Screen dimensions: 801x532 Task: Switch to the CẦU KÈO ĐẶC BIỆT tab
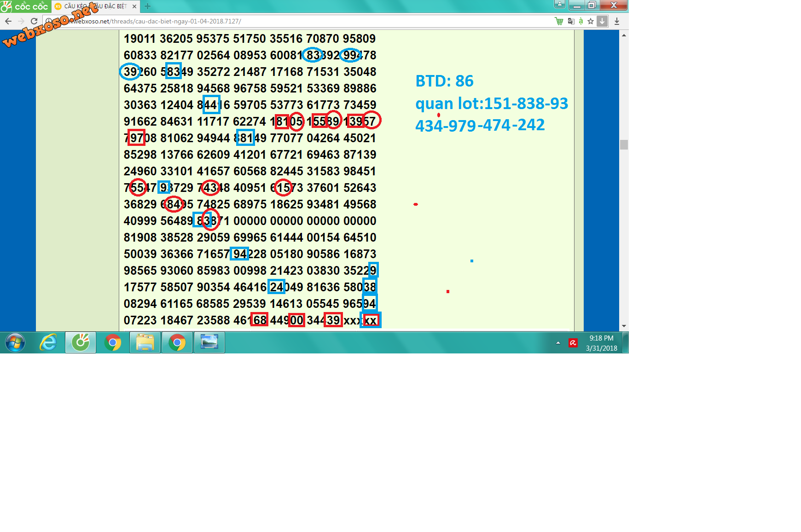pyautogui.click(x=96, y=6)
